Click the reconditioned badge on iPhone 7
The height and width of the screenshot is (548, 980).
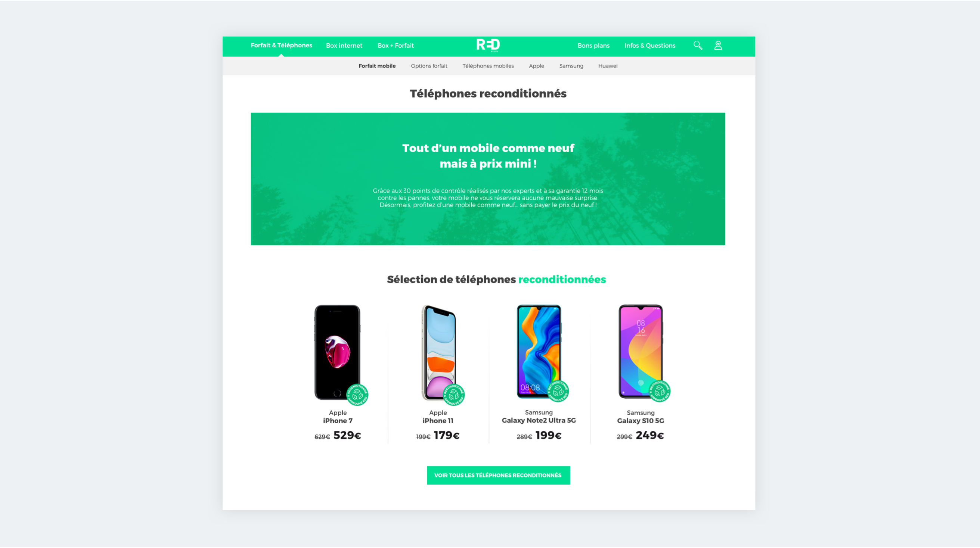click(357, 395)
